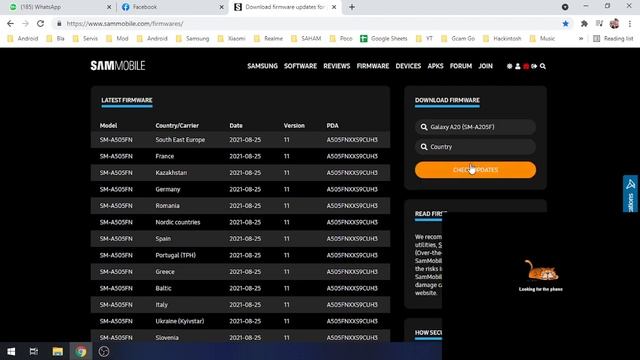The image size is (640, 360).
Task: Select the Romania firmware row
Action: click(x=240, y=206)
